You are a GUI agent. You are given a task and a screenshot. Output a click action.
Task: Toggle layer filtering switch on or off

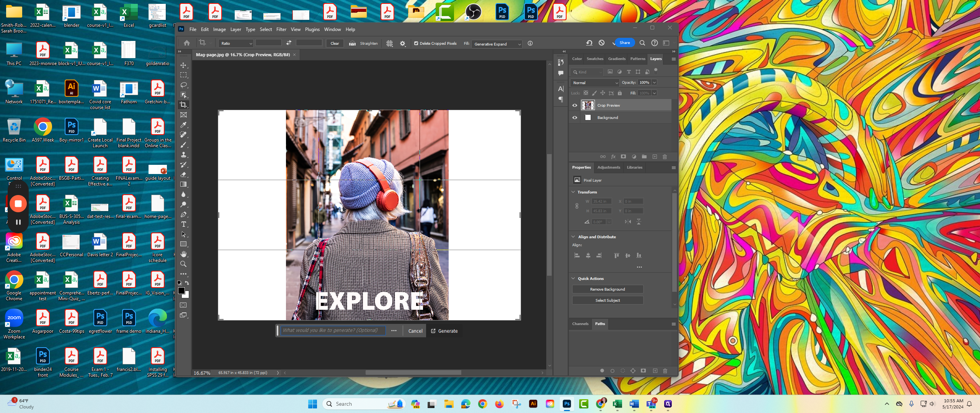tap(656, 71)
